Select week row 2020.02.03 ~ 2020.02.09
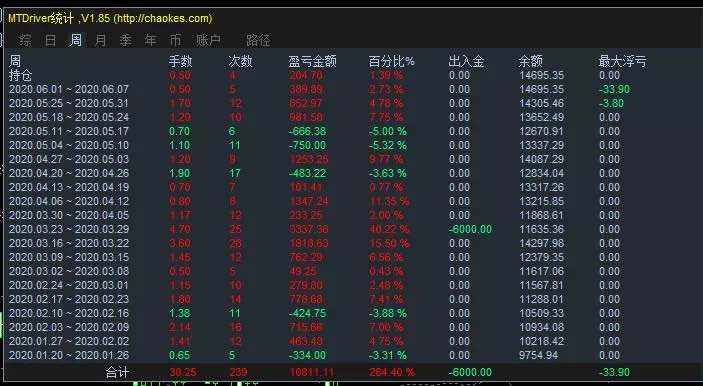 pos(69,327)
